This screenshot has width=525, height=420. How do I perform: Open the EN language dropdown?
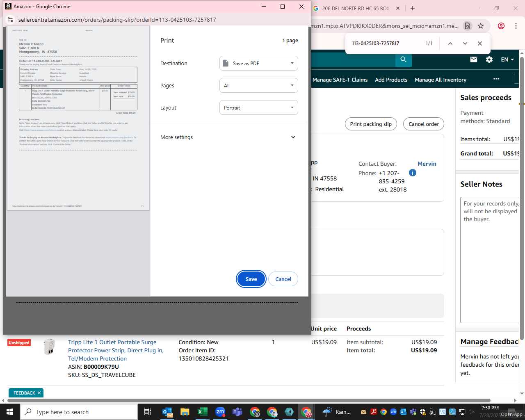[x=507, y=59]
